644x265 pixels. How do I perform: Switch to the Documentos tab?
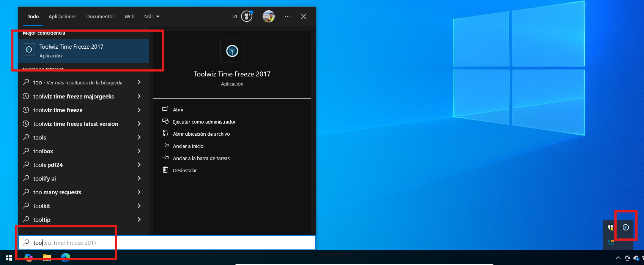click(x=100, y=16)
